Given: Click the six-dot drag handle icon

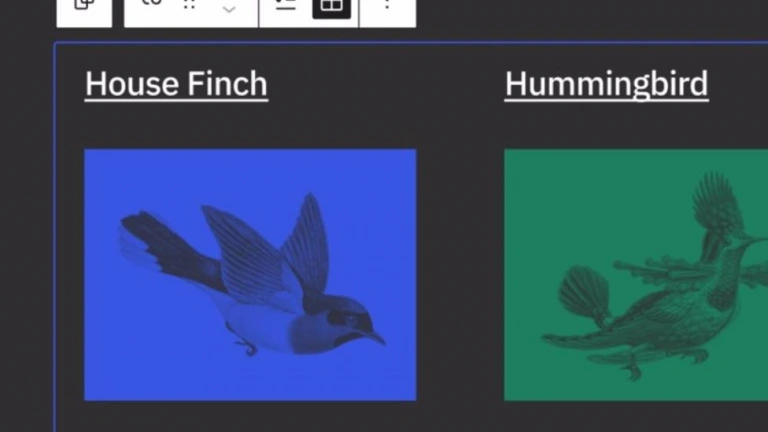Looking at the screenshot, I should [x=189, y=4].
